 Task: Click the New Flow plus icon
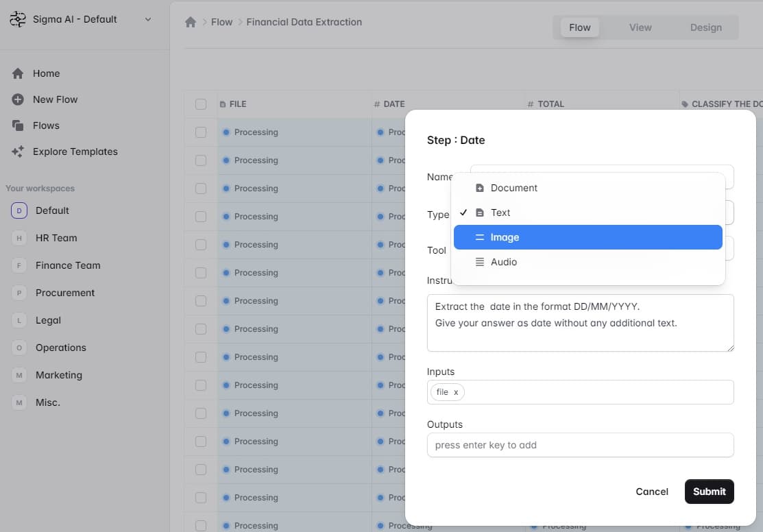pyautogui.click(x=18, y=99)
